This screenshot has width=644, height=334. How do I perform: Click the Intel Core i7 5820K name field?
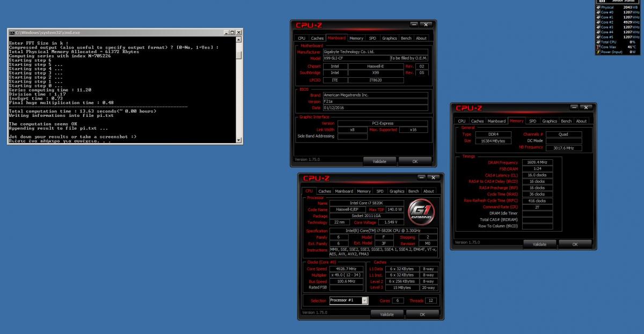(367, 203)
